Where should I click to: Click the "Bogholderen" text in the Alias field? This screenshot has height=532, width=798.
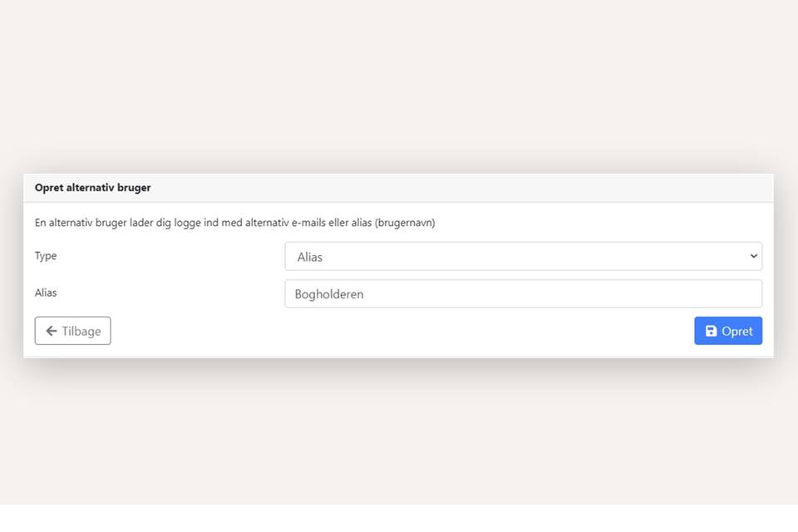click(329, 294)
